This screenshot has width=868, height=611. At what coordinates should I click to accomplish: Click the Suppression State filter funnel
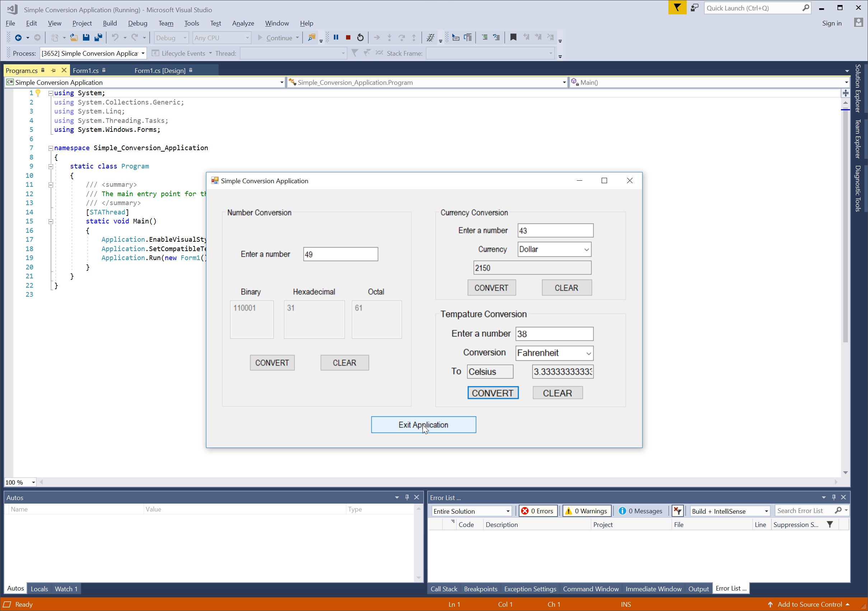click(830, 524)
